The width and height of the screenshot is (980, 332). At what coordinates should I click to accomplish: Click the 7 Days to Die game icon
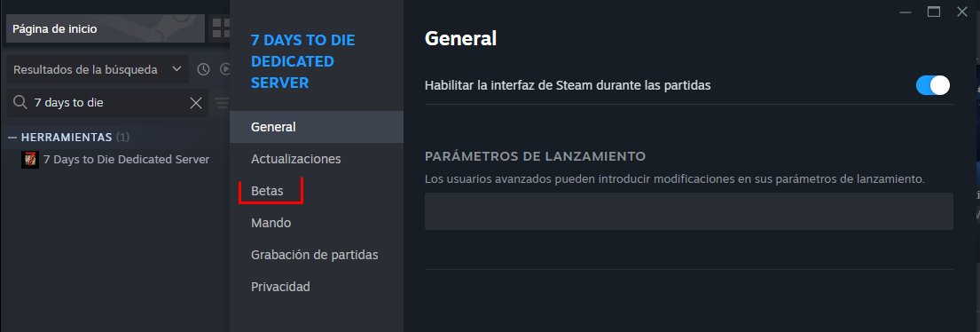(x=30, y=160)
